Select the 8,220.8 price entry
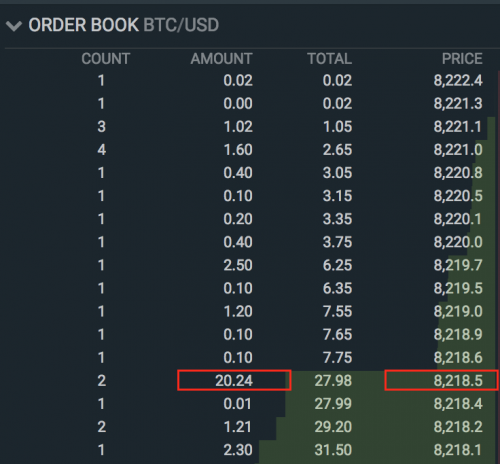Viewport: 500px width, 464px height. [x=458, y=173]
